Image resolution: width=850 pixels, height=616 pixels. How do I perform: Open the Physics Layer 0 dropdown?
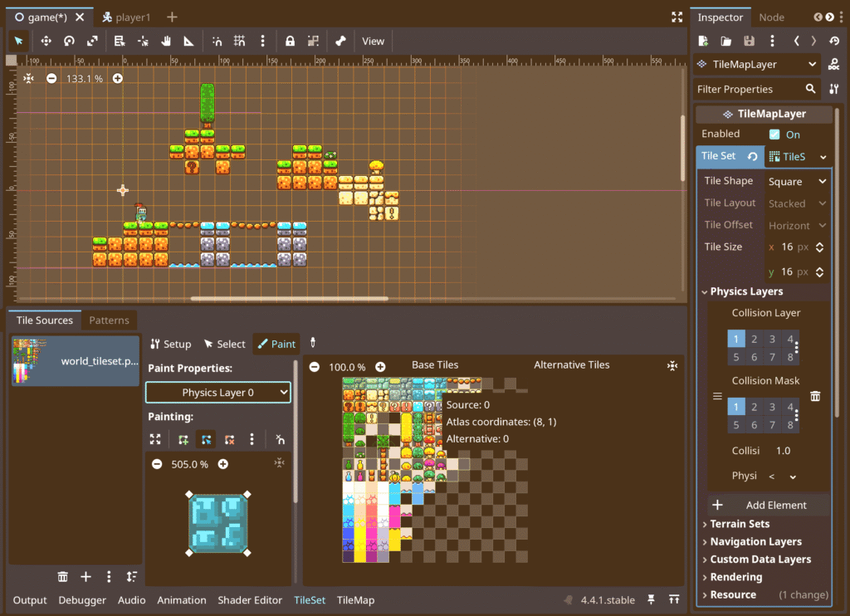point(218,392)
